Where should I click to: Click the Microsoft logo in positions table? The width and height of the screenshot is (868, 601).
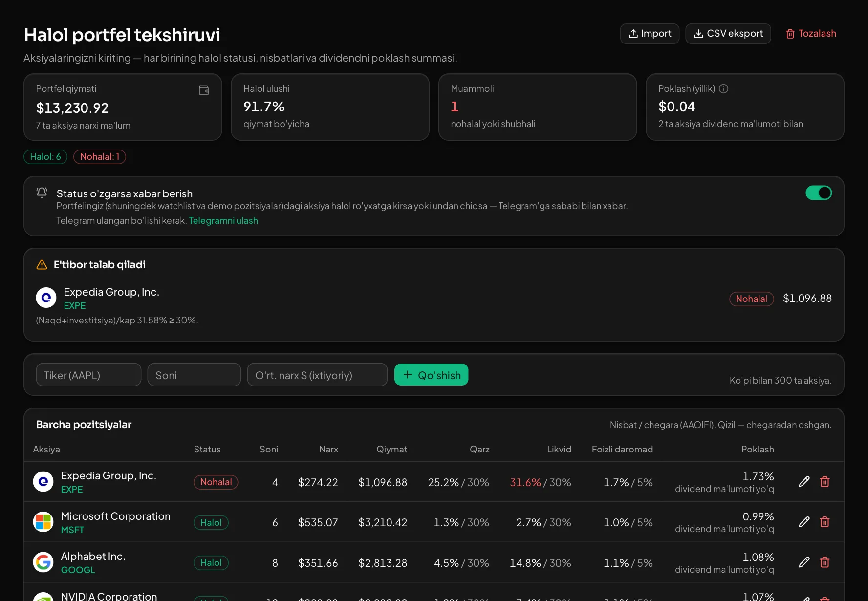click(43, 522)
